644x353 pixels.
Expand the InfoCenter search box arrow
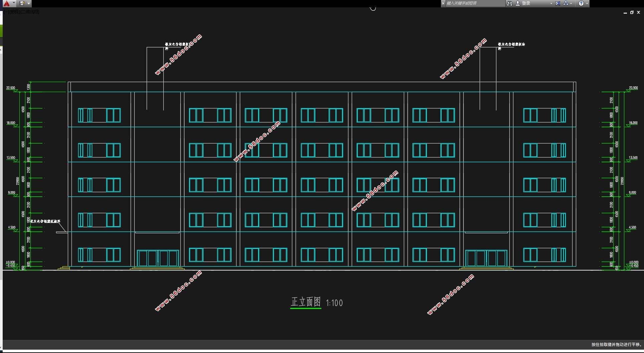pyautogui.click(x=443, y=3)
